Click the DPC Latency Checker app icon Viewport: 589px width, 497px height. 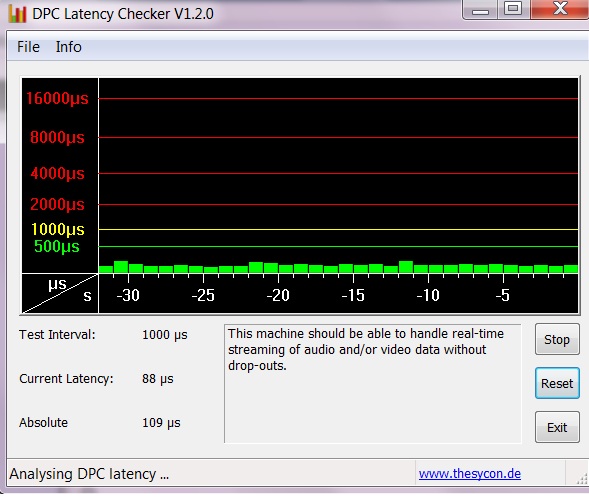[17, 14]
